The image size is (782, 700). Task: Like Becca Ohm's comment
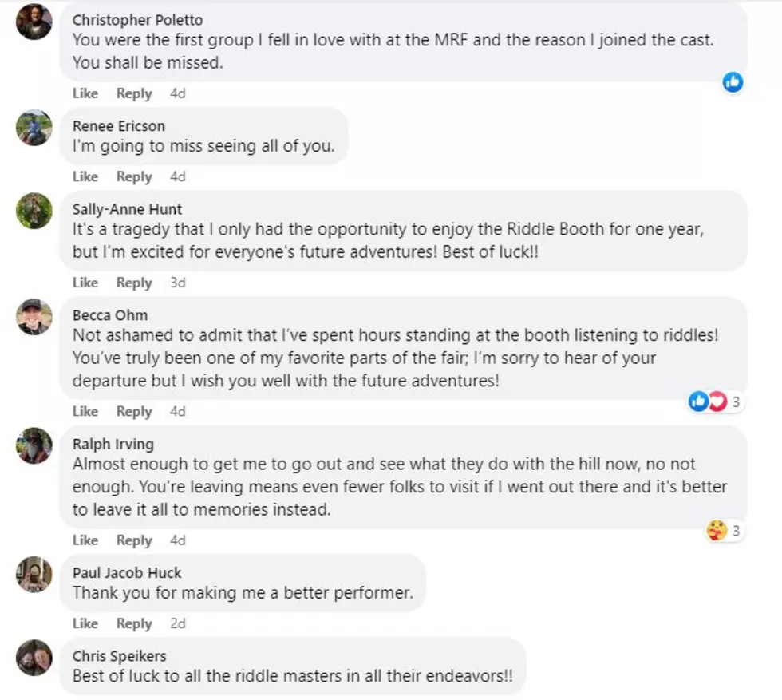click(x=85, y=412)
